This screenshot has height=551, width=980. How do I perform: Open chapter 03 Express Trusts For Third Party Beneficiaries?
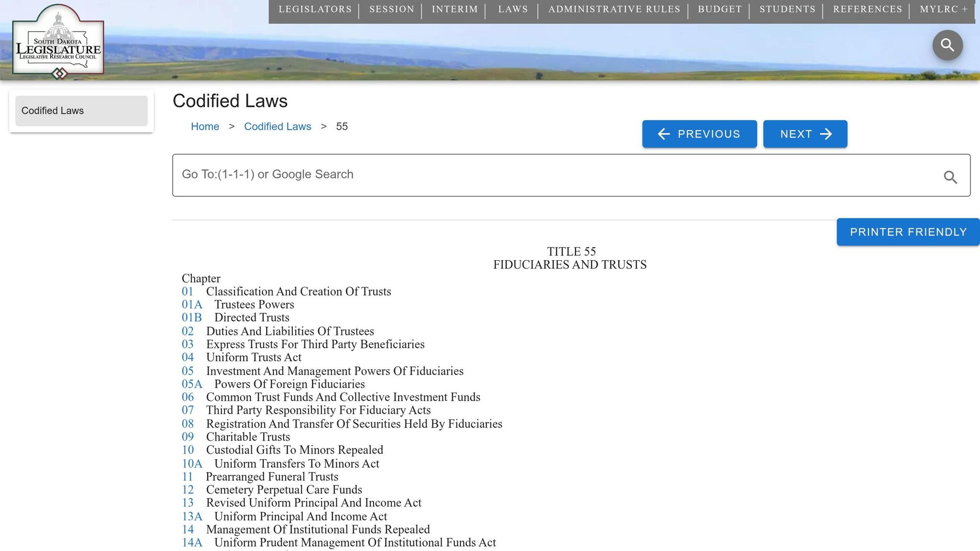click(188, 344)
